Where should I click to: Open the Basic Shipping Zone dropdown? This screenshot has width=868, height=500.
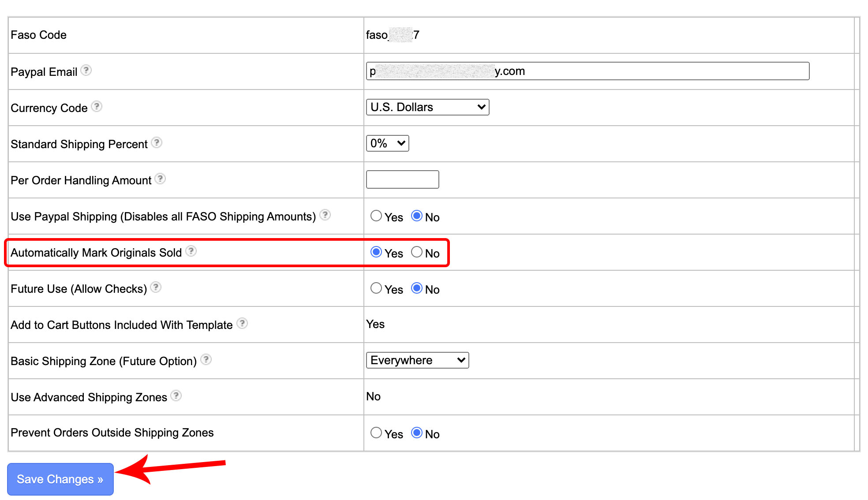[416, 360]
